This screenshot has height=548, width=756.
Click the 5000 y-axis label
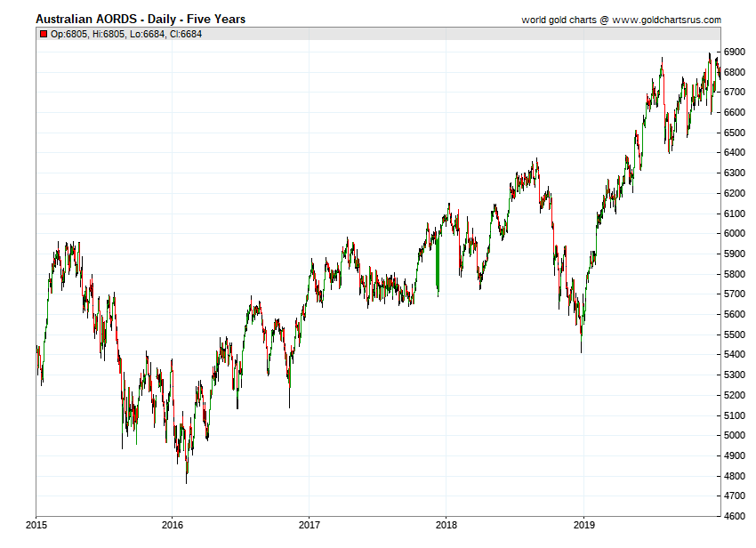[734, 435]
